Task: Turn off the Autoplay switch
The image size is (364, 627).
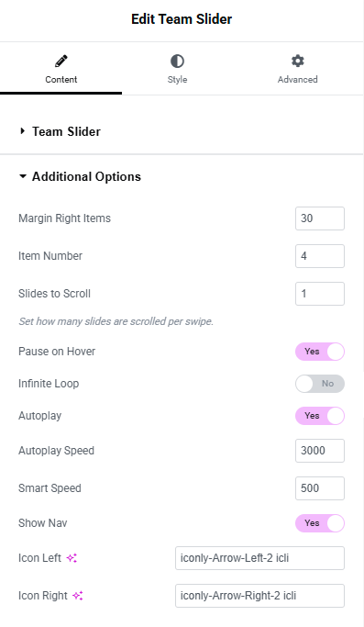Action: point(320,416)
